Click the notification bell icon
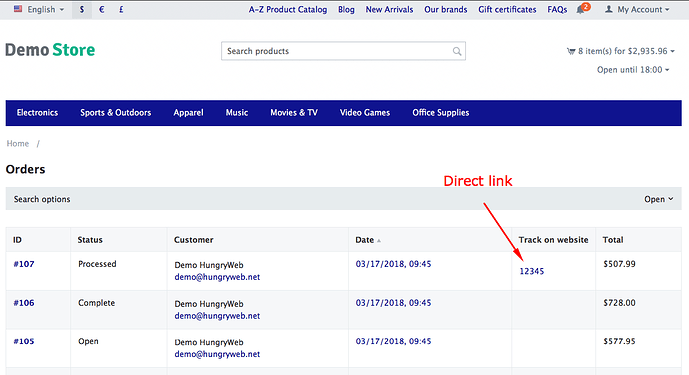The width and height of the screenshot is (689, 375). tap(580, 9)
